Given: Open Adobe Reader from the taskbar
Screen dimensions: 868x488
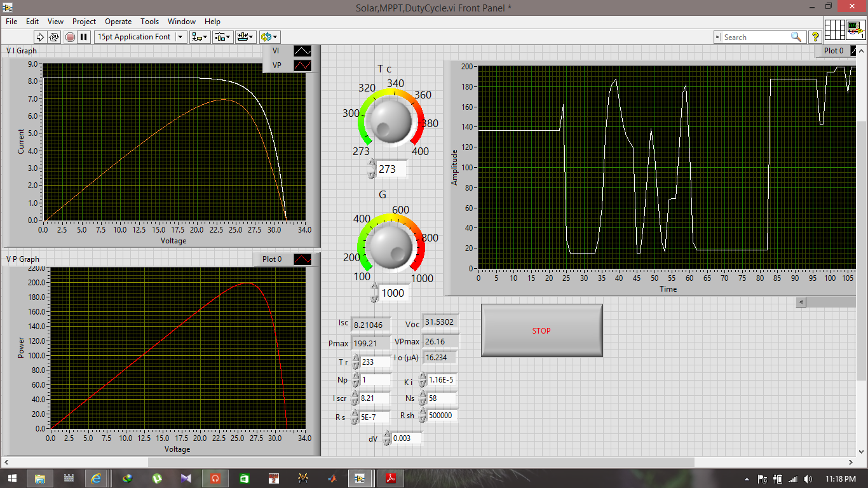Looking at the screenshot, I should tap(390, 478).
